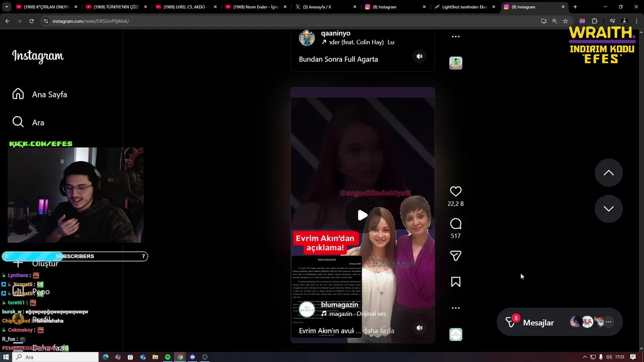Open the blumagazin username link

pyautogui.click(x=340, y=305)
